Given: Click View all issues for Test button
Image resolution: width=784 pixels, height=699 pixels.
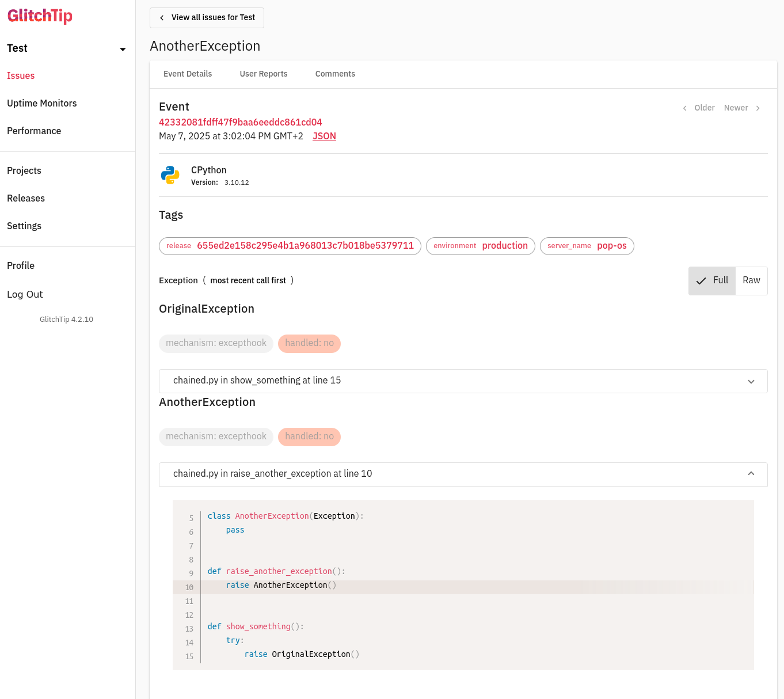Looking at the screenshot, I should 207,18.
